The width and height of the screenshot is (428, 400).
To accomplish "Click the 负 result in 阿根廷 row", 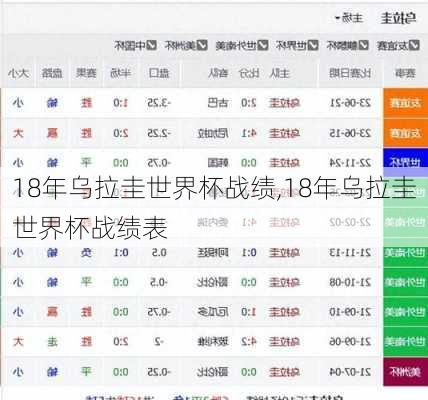I will click(x=86, y=253).
